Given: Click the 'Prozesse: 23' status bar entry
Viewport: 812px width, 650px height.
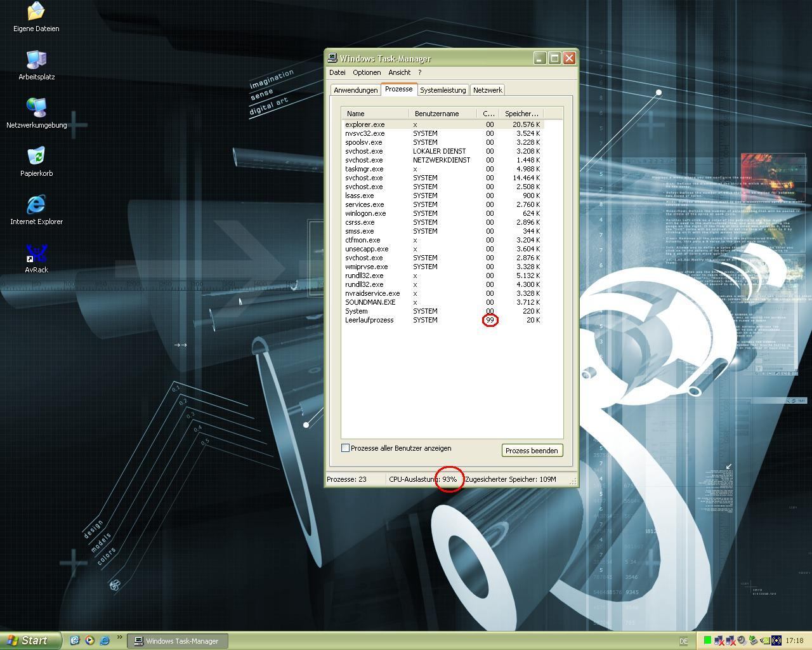Looking at the screenshot, I should click(x=346, y=479).
